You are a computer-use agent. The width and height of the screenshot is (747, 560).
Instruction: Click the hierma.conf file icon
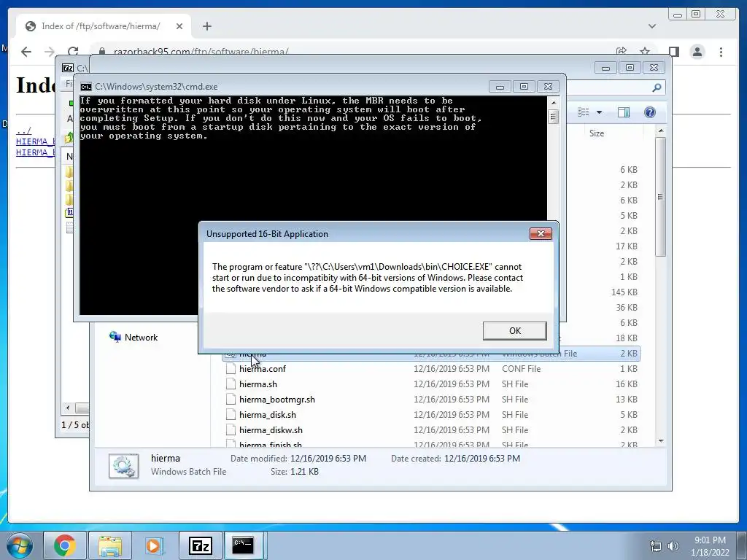point(231,368)
